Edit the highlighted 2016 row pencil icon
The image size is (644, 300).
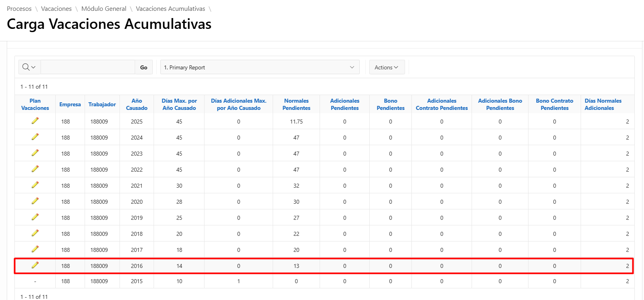pos(35,265)
